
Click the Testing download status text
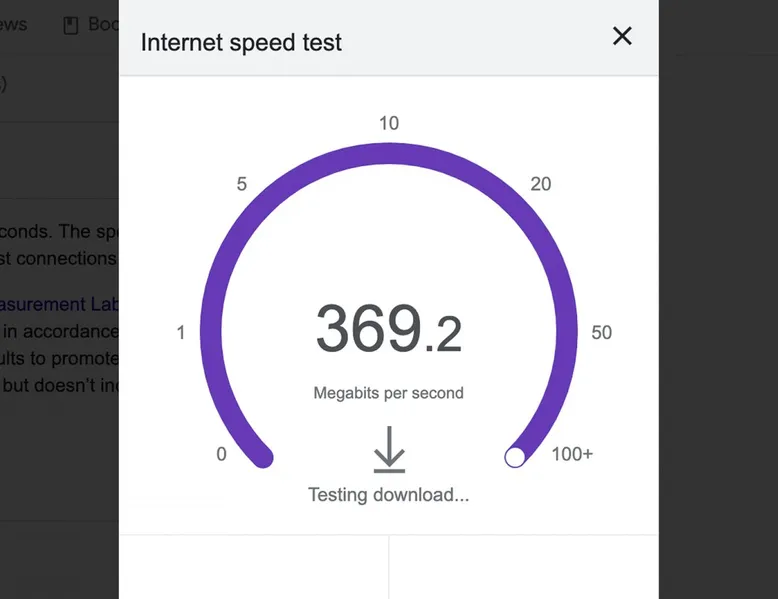click(x=388, y=494)
